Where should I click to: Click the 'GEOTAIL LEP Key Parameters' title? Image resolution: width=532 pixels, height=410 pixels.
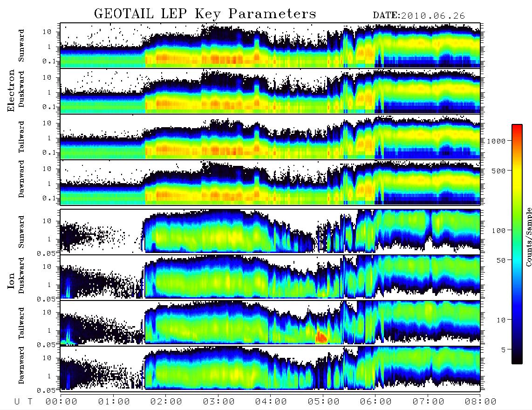[205, 14]
